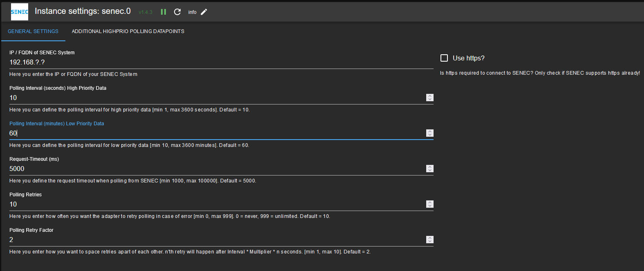This screenshot has height=271, width=644.
Task: Enable the Use https? checkbox
Action: point(444,58)
